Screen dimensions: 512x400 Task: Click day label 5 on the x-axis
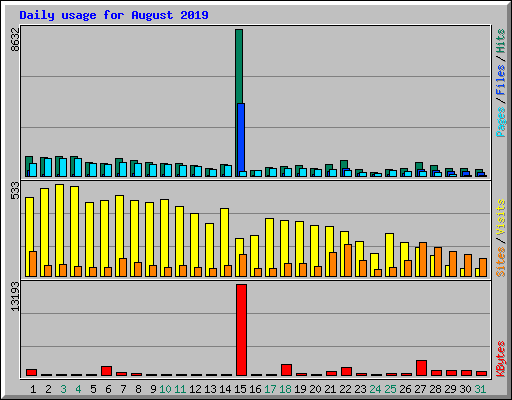pos(93,389)
